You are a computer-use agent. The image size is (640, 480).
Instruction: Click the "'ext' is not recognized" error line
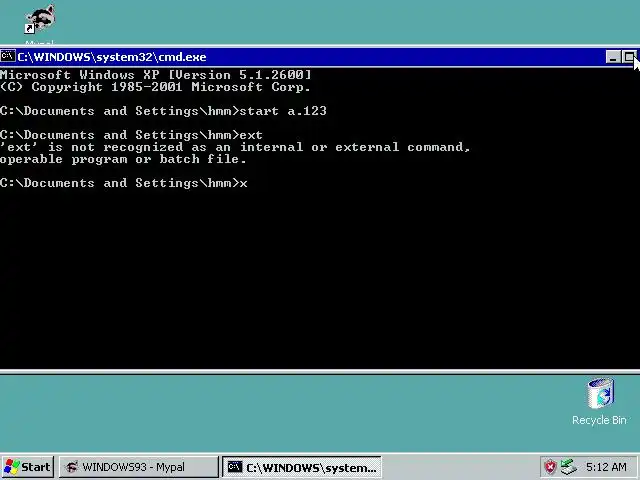click(x=235, y=147)
